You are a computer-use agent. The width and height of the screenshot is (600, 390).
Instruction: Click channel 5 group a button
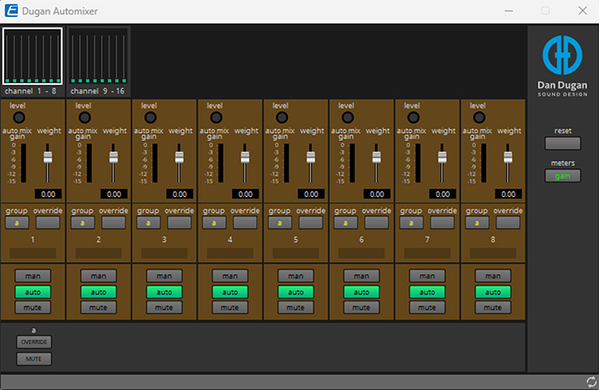point(280,223)
